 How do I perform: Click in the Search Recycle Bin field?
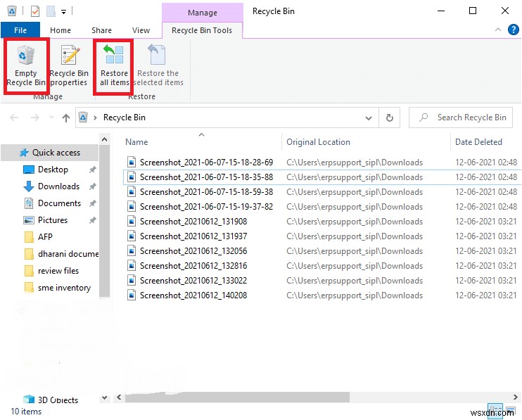pyautogui.click(x=460, y=117)
